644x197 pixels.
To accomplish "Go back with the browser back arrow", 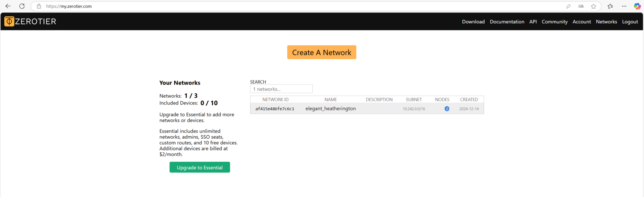I will coord(8,6).
